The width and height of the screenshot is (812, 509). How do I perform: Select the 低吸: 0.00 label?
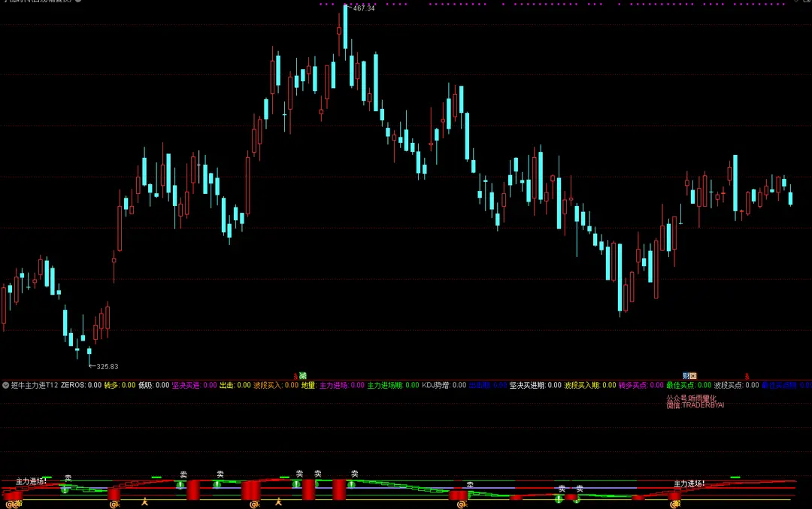[x=154, y=385]
